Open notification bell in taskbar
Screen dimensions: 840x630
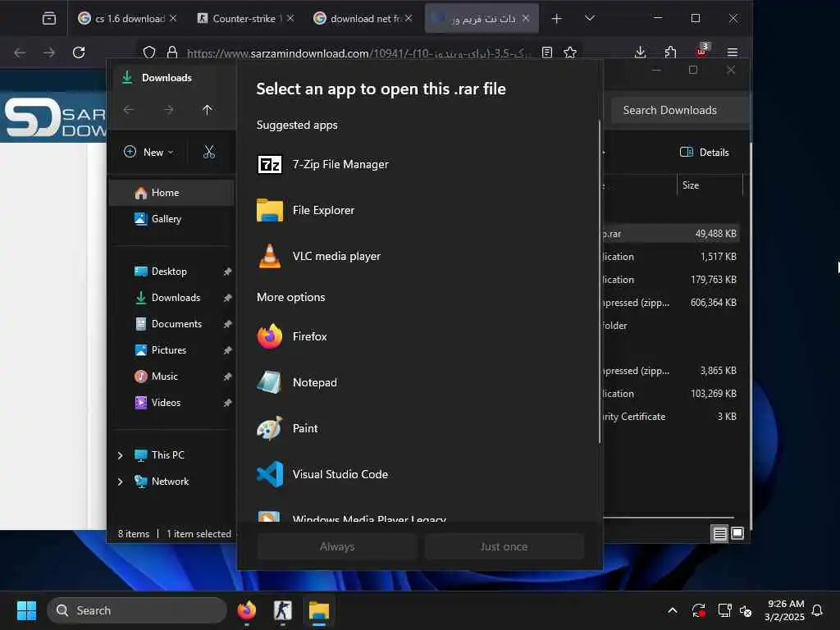click(x=817, y=610)
